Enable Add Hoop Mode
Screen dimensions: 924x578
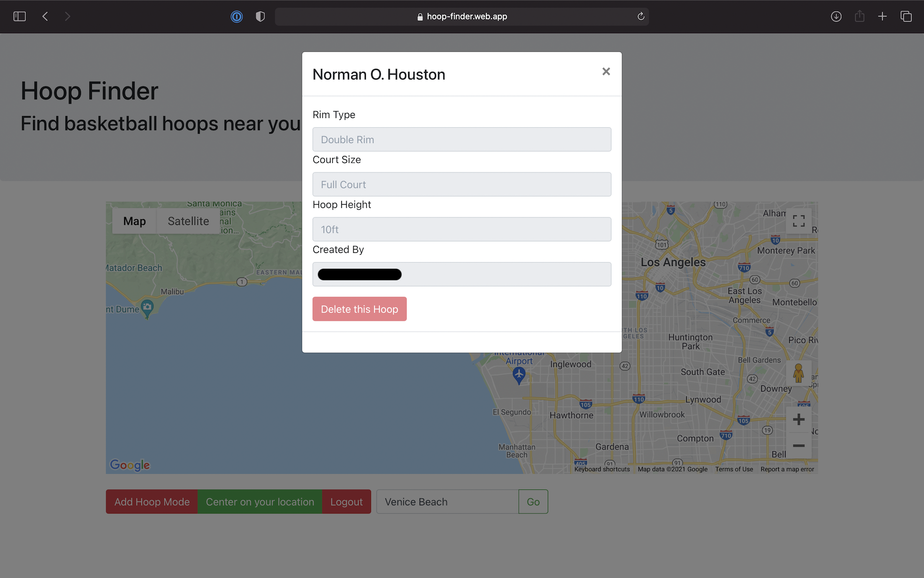tap(151, 501)
